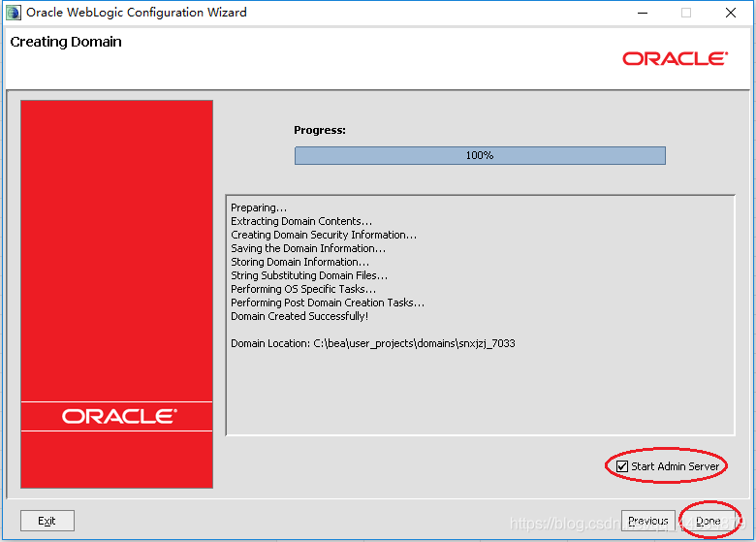Uncheck the Start Admin Server checkbox
This screenshot has height=542, width=756.
point(622,466)
